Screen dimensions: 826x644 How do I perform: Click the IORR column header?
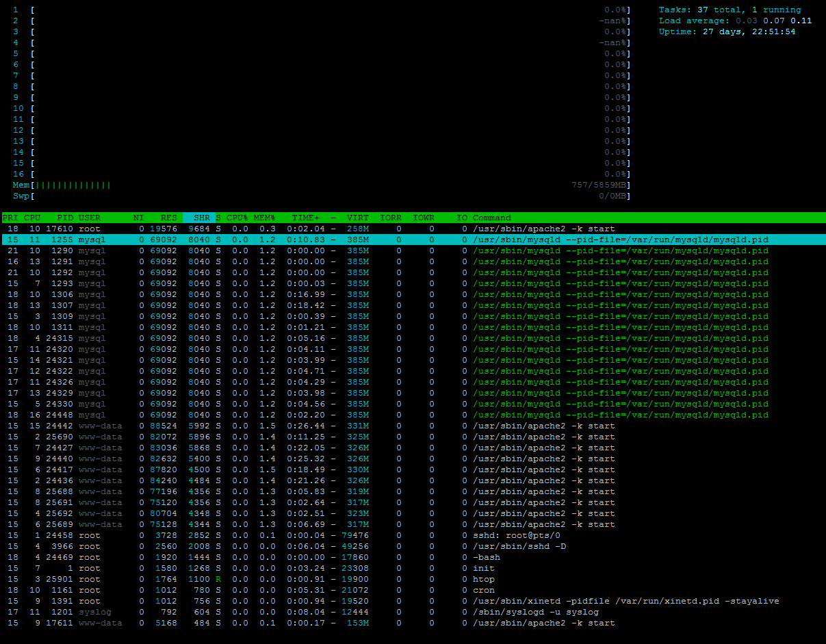[x=391, y=218]
